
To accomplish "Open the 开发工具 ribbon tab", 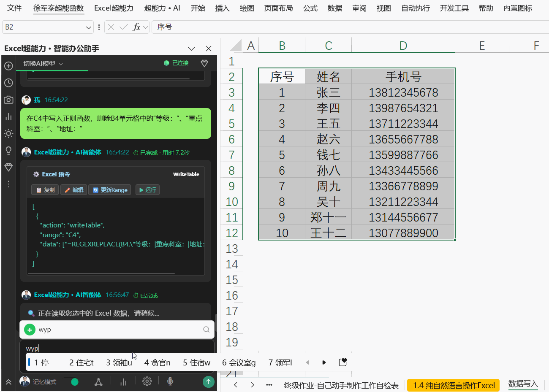I will [x=454, y=8].
